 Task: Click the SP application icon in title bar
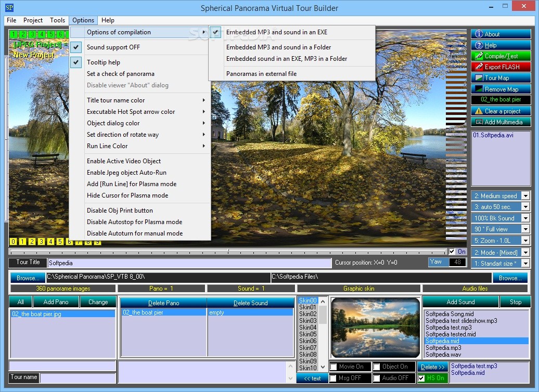click(9, 8)
